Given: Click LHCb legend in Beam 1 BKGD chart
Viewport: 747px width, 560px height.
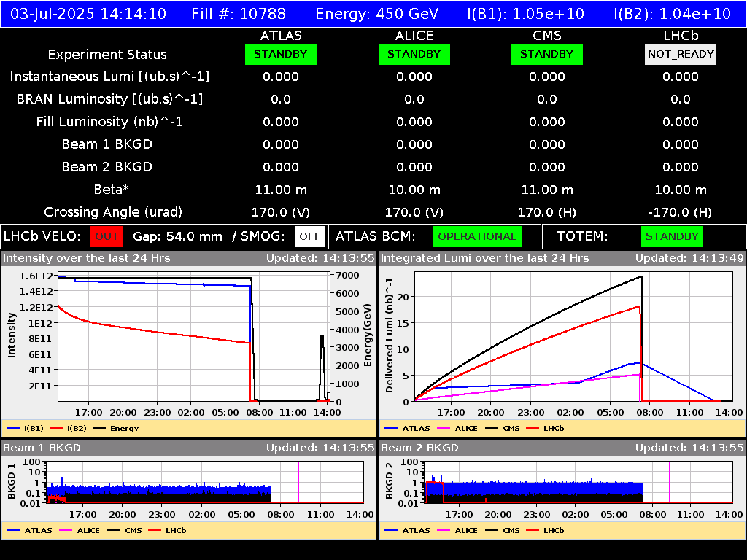Looking at the screenshot, I should [x=167, y=530].
